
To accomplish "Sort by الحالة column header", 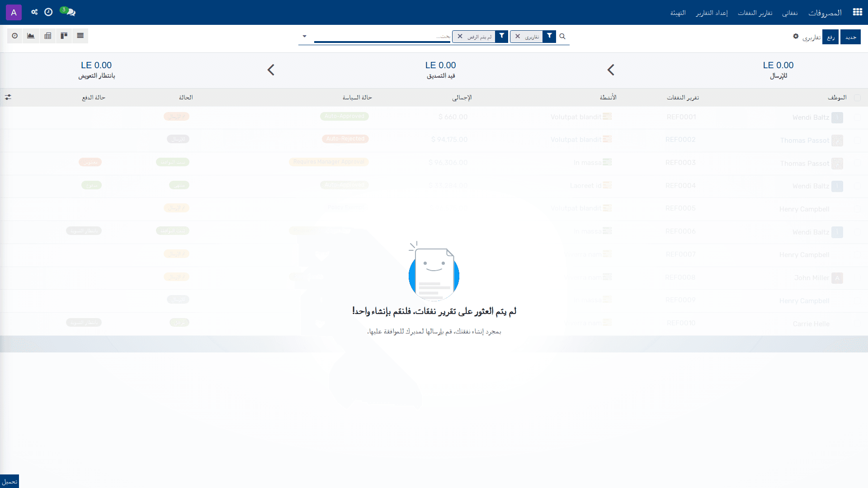I will [x=186, y=98].
